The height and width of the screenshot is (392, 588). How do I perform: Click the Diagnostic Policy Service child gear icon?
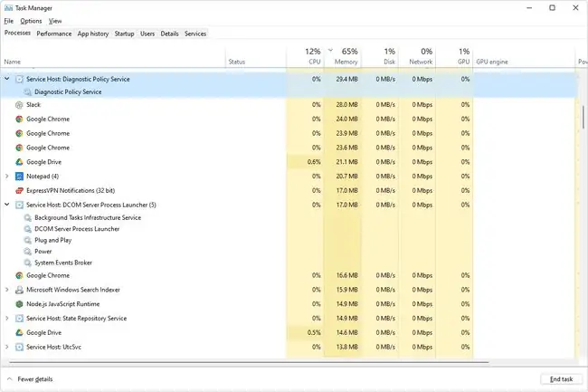pos(27,92)
